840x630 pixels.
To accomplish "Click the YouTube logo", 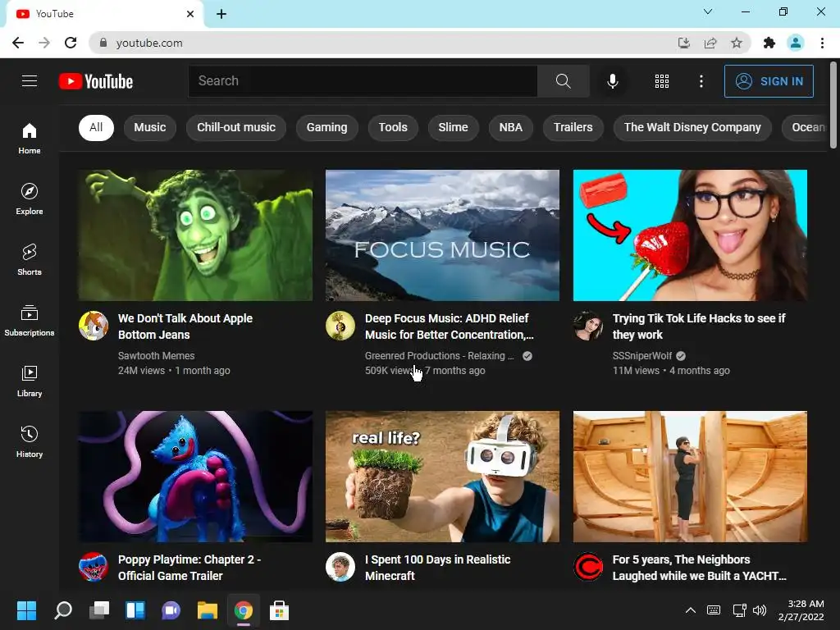I will click(x=96, y=81).
